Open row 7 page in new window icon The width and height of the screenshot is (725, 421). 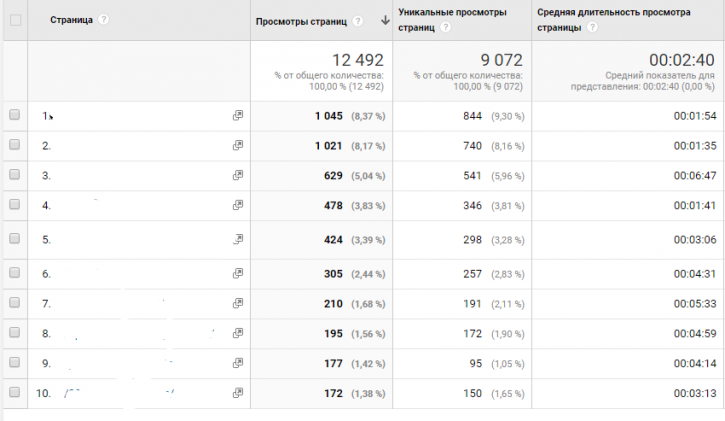(x=238, y=303)
